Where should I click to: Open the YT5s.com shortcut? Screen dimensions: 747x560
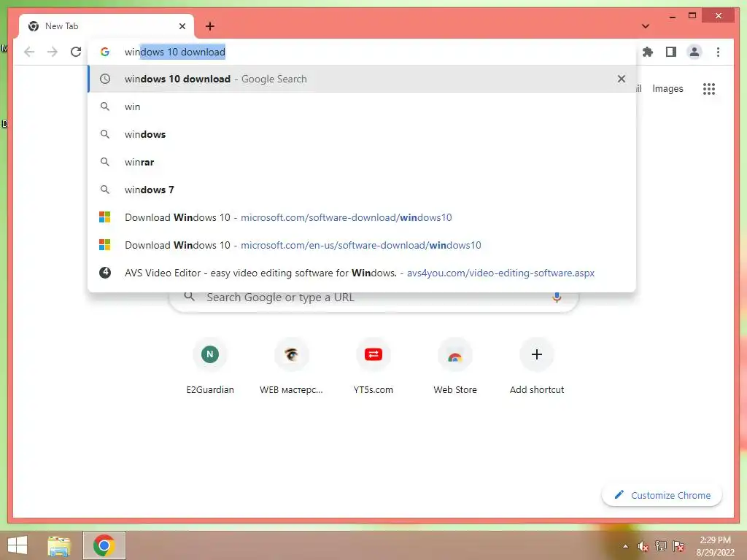pos(373,366)
